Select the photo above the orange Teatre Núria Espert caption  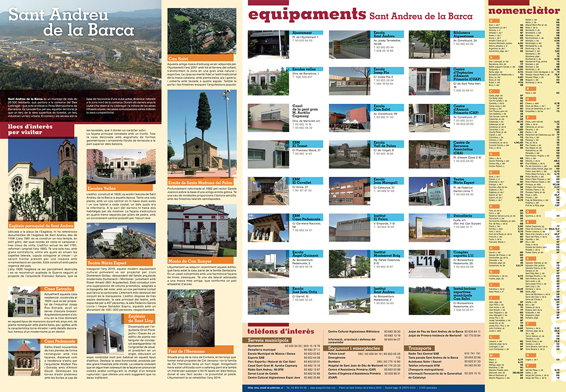point(121,241)
